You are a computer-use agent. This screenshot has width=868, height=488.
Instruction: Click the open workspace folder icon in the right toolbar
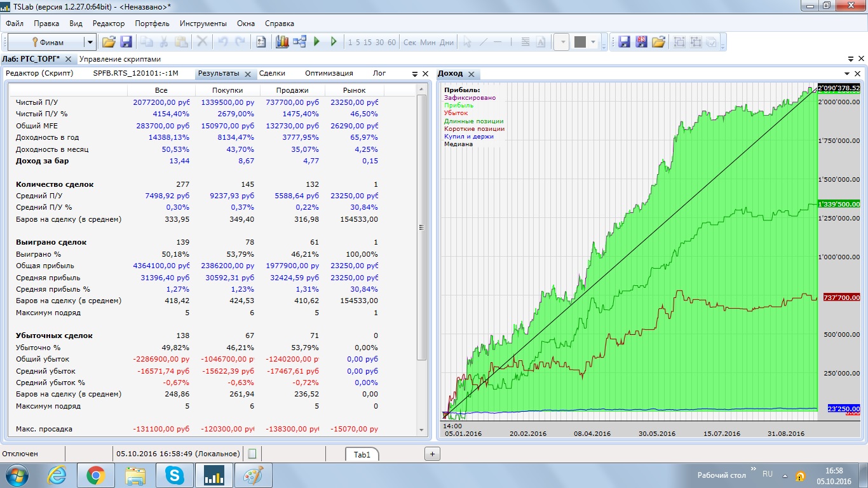pyautogui.click(x=658, y=42)
